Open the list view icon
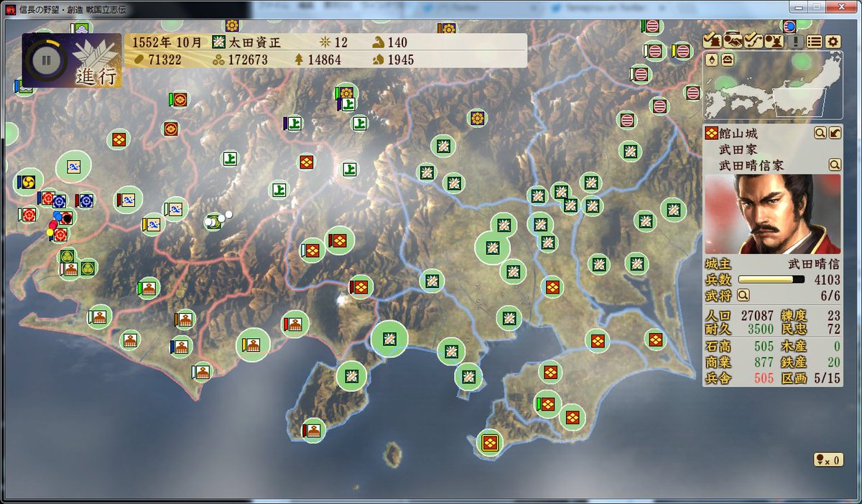This screenshot has width=862, height=504. click(x=813, y=41)
